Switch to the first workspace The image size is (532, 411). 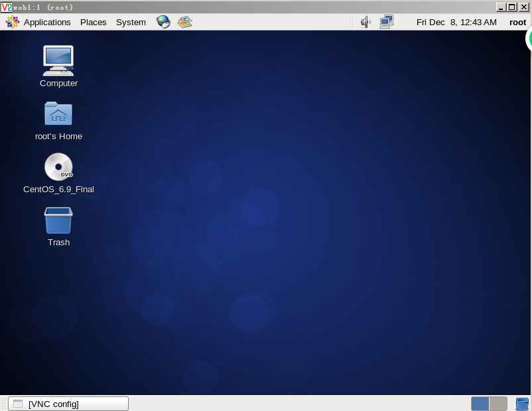tap(480, 404)
